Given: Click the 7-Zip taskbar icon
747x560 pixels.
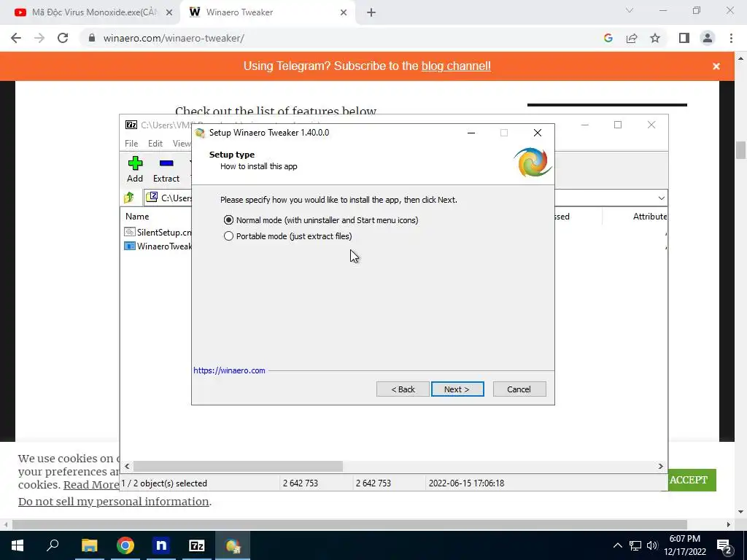Looking at the screenshot, I should [197, 545].
